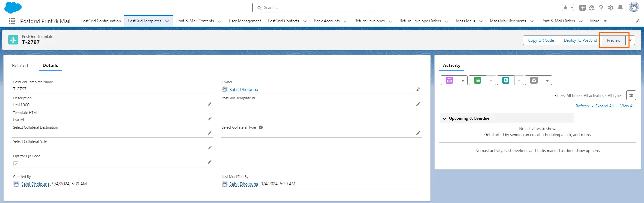Click the Log a Call phone icon
Image resolution: width=644 pixels, height=203 pixels.
pyautogui.click(x=506, y=80)
